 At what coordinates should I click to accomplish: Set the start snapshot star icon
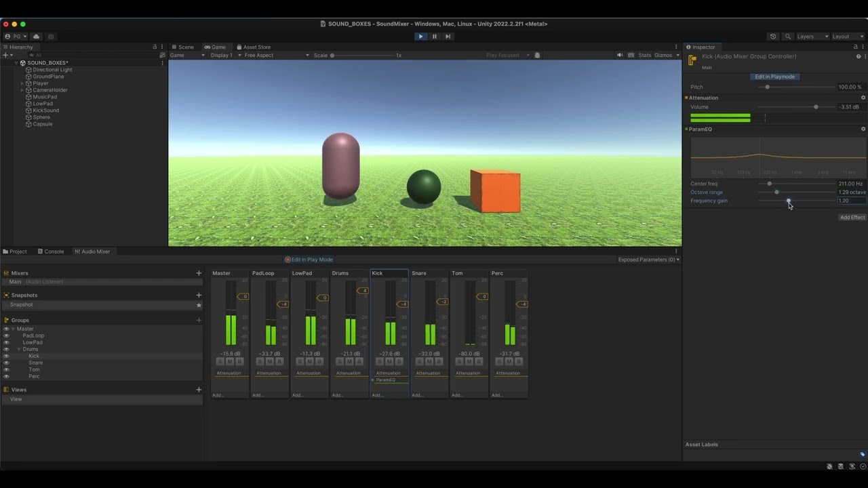point(199,305)
